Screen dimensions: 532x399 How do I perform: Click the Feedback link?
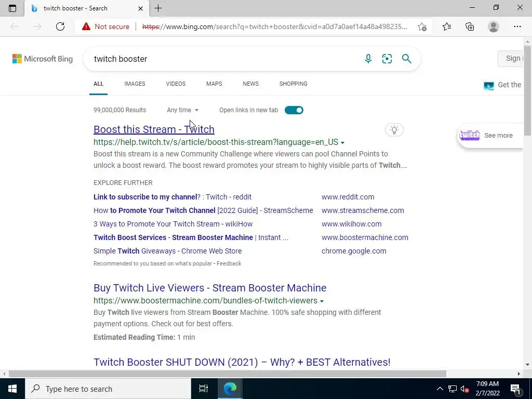point(229,263)
